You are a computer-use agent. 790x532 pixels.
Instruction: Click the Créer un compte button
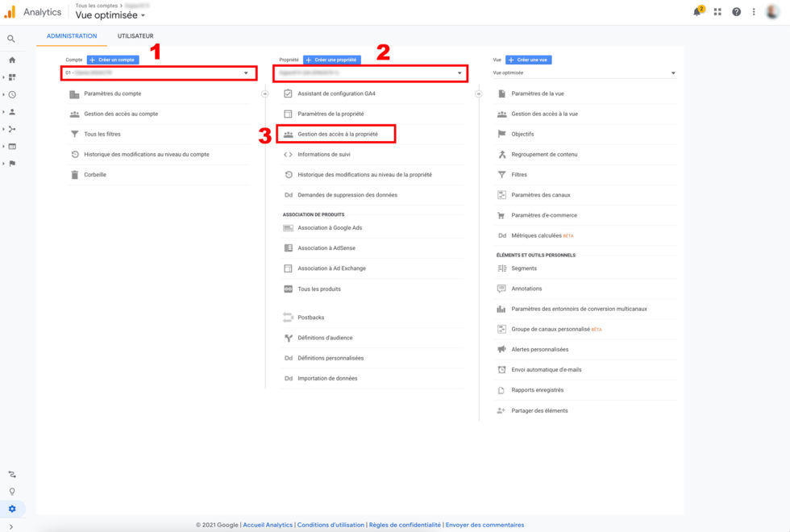113,60
